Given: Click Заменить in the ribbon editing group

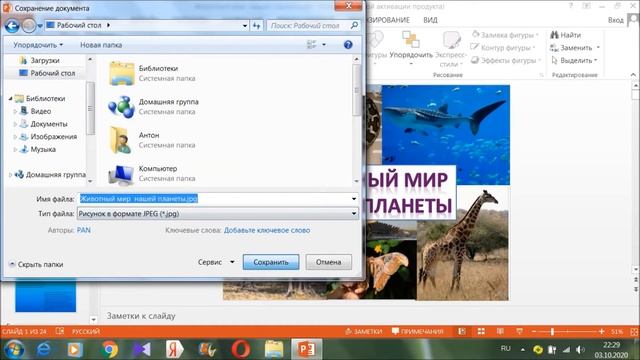Looking at the screenshot, I should (x=572, y=48).
